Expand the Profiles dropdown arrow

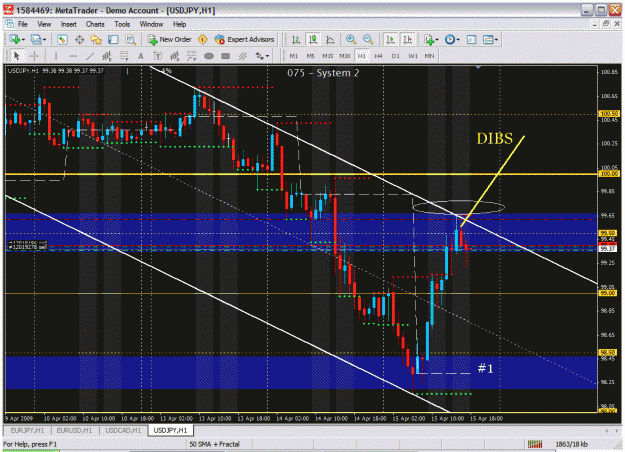click(44, 39)
